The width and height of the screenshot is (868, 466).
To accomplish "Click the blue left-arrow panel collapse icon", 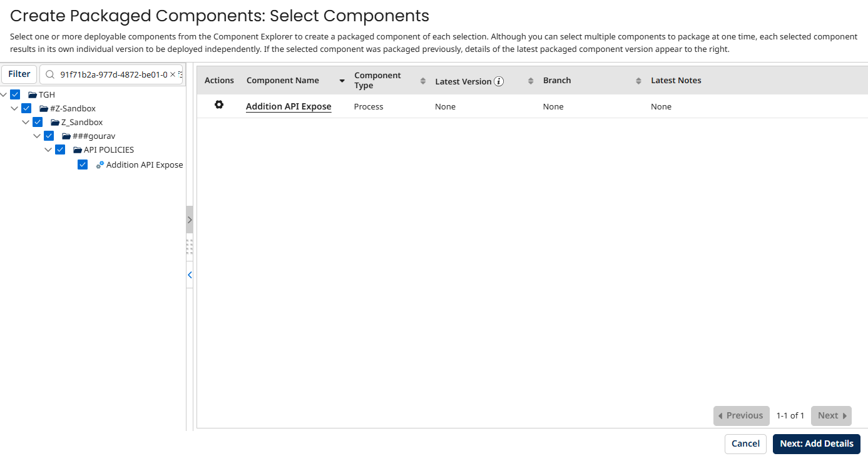I will coord(190,275).
